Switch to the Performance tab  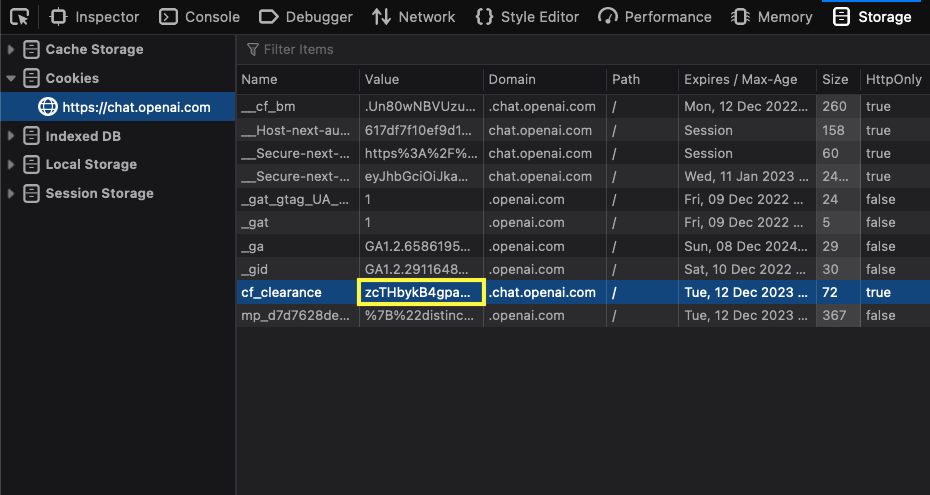pos(655,17)
